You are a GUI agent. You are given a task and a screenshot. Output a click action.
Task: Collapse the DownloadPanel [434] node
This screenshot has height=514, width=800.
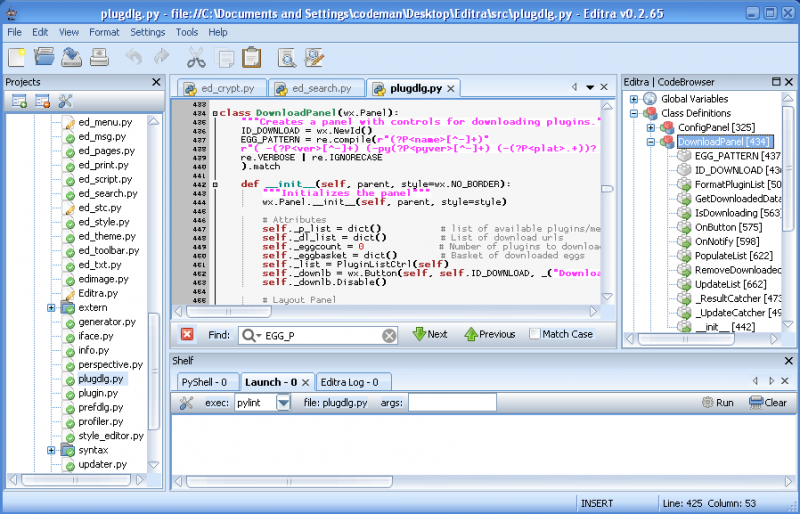651,142
